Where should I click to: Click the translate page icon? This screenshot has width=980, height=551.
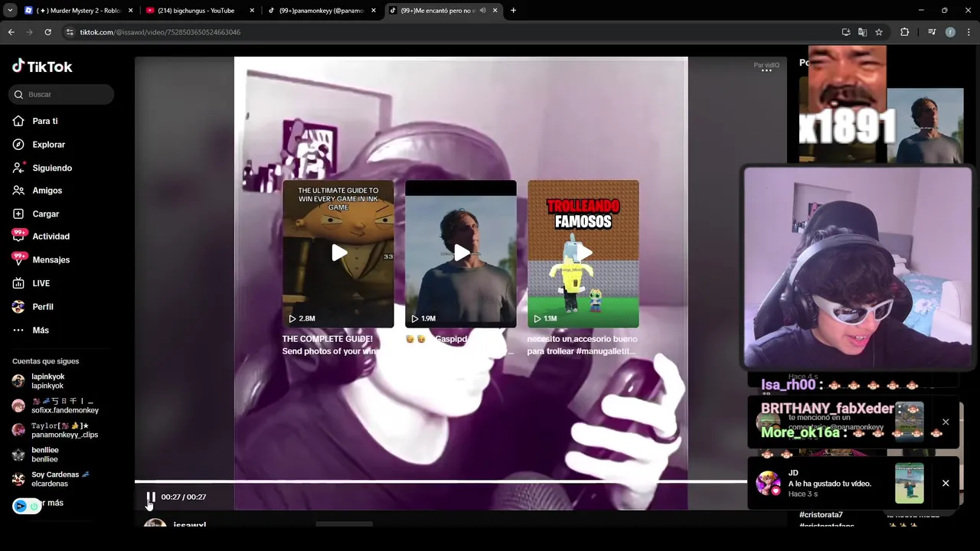click(x=862, y=32)
